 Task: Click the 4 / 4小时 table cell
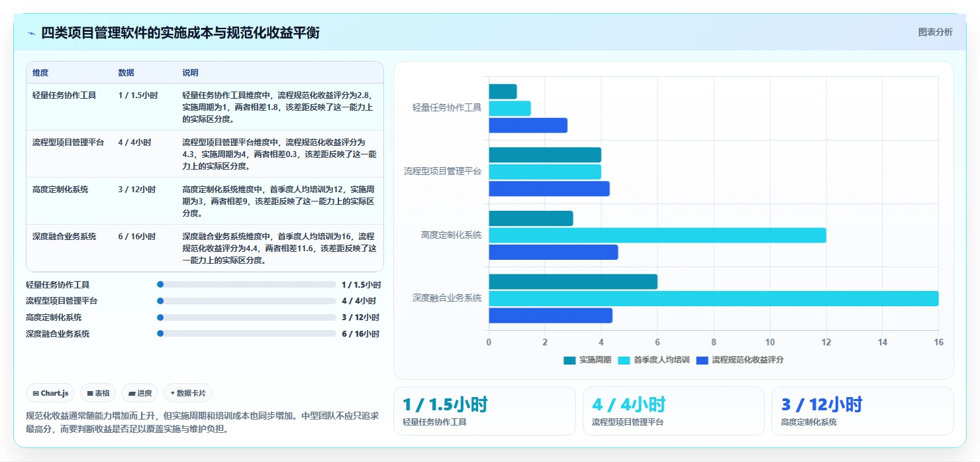click(134, 142)
